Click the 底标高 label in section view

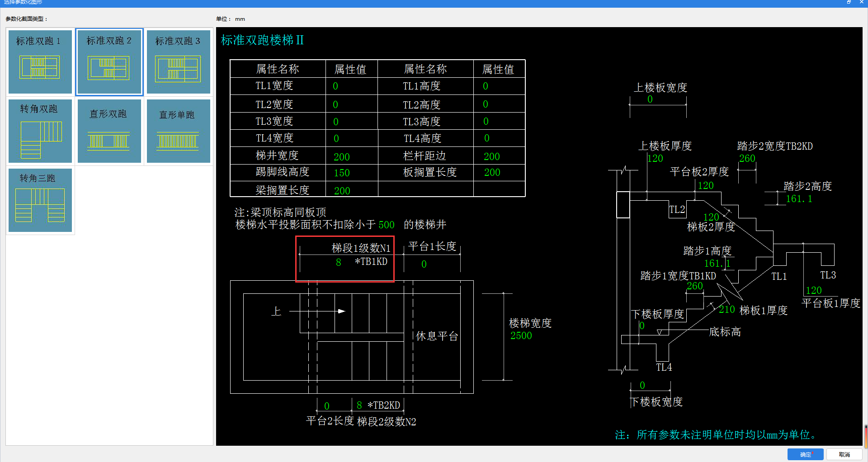click(x=725, y=332)
